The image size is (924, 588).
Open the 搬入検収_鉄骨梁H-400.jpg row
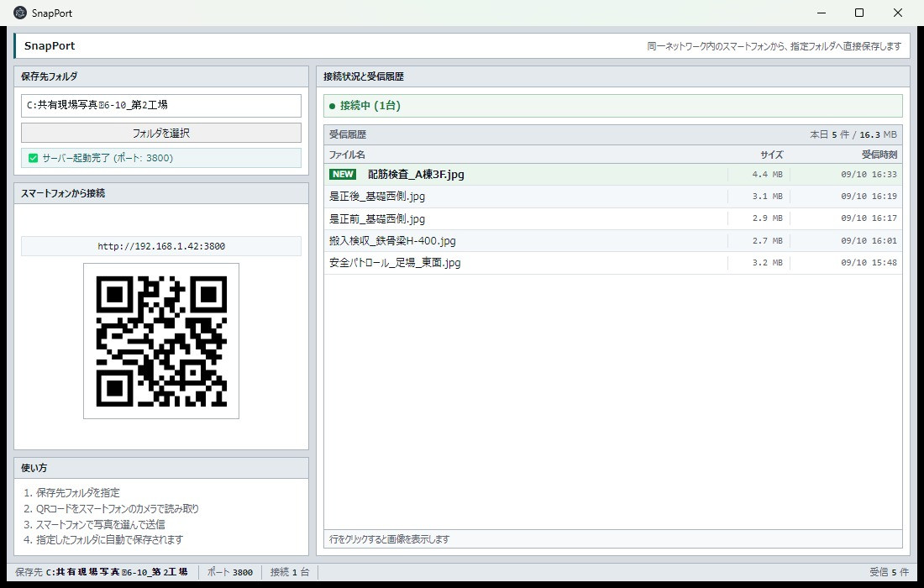[613, 240]
